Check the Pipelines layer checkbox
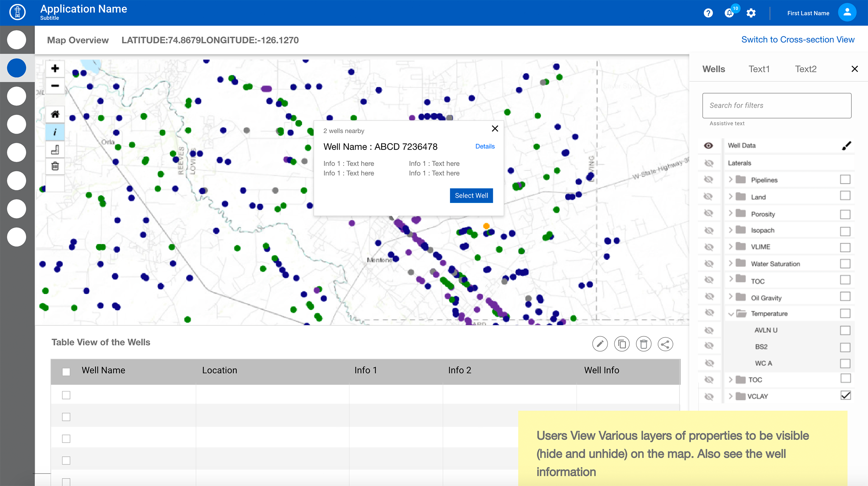868x486 pixels. click(845, 179)
